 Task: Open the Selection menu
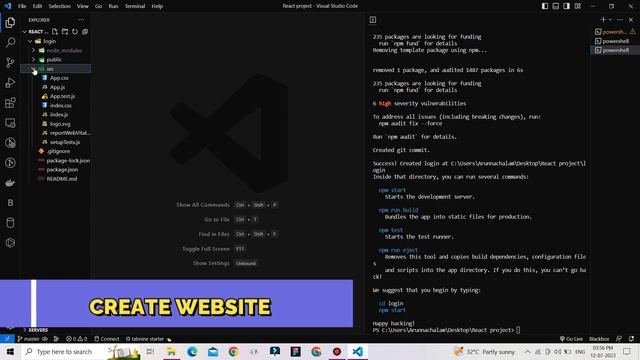60,6
